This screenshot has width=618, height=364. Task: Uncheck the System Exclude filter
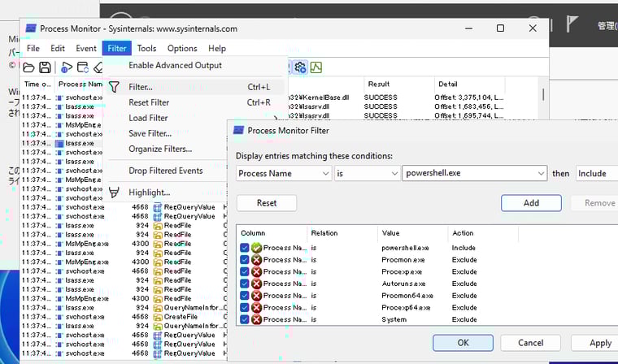245,319
